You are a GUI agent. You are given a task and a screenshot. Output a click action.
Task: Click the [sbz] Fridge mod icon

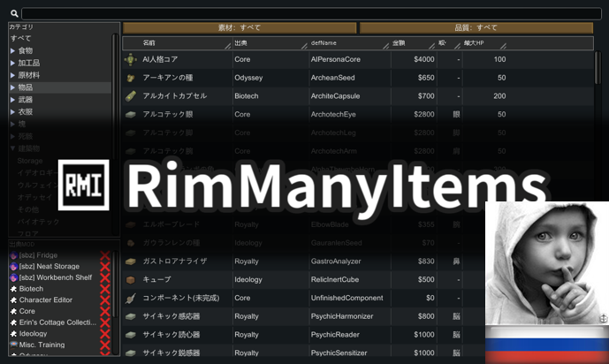[13, 255]
